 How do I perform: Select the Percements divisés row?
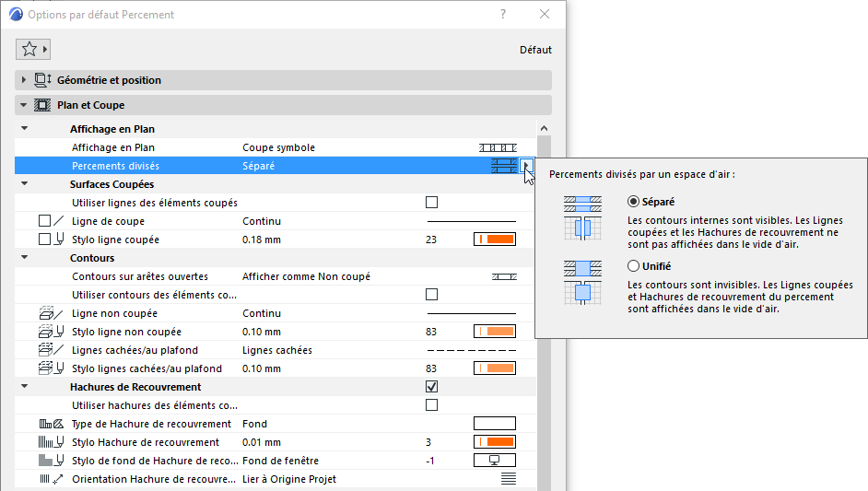pyautogui.click(x=276, y=166)
